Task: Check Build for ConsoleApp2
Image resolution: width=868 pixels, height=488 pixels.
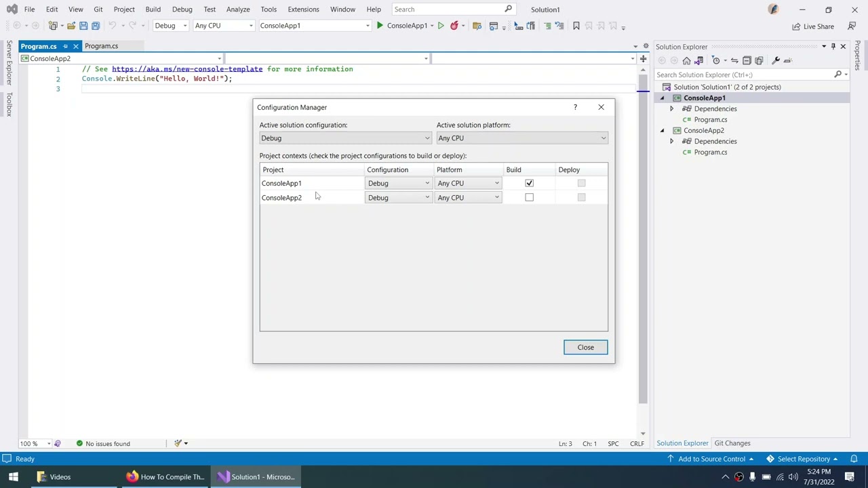Action: tap(529, 197)
